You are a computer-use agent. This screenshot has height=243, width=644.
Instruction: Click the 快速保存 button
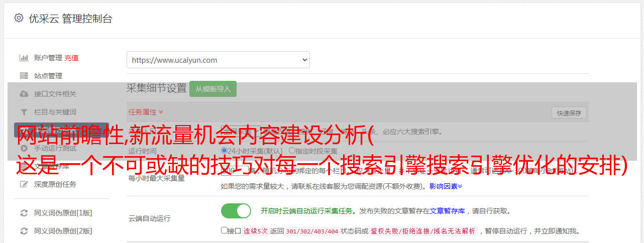point(569,113)
